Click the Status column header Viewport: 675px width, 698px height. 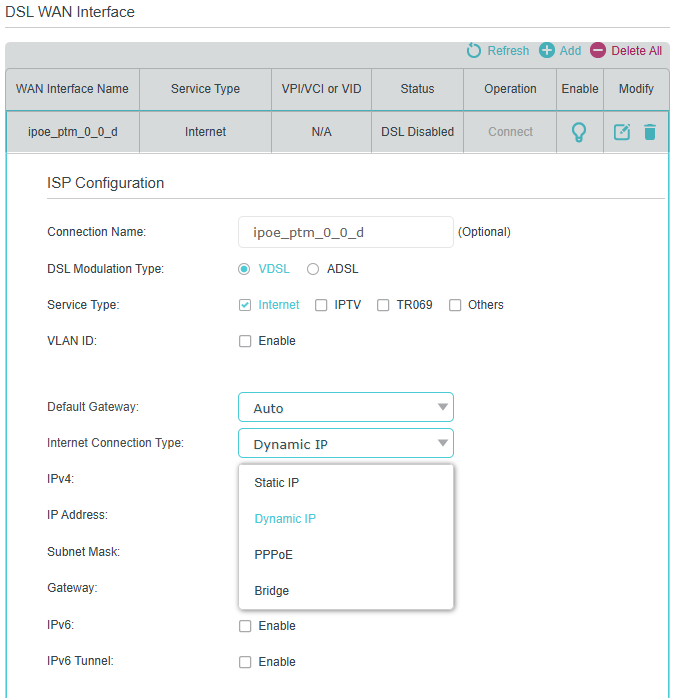pos(417,89)
